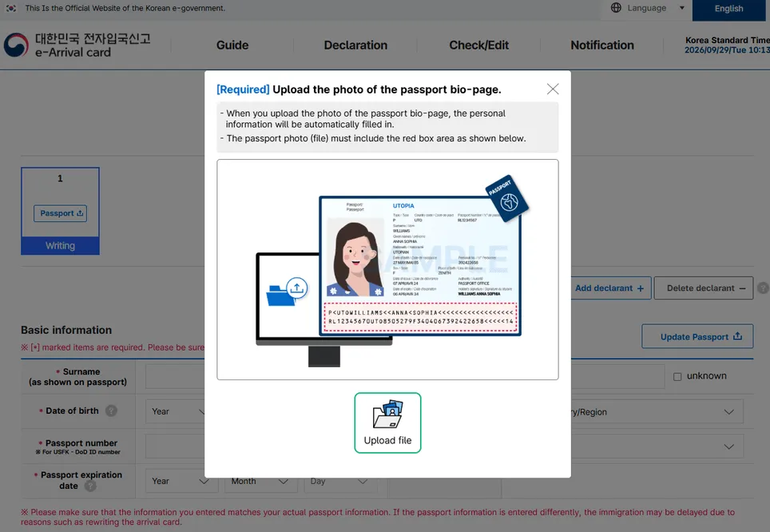Click the Korea Standard Time text

click(x=728, y=40)
